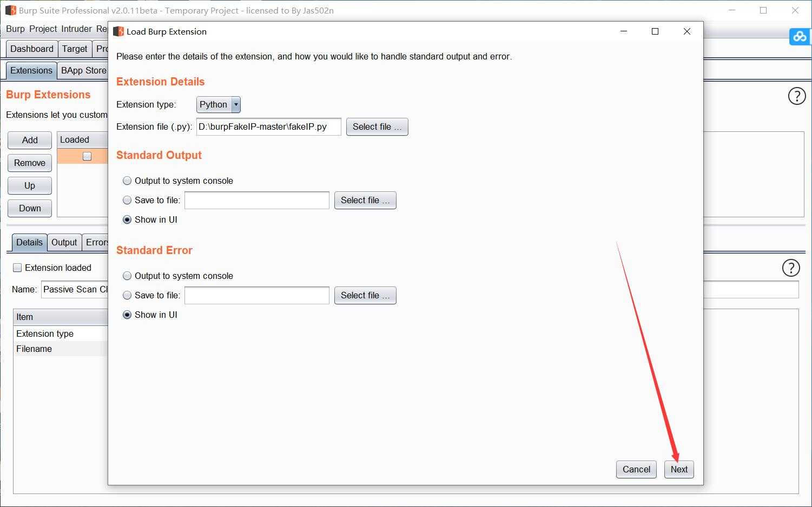This screenshot has height=507, width=812.
Task: Click the Load Burp Extension dialog logo icon
Action: pos(118,31)
